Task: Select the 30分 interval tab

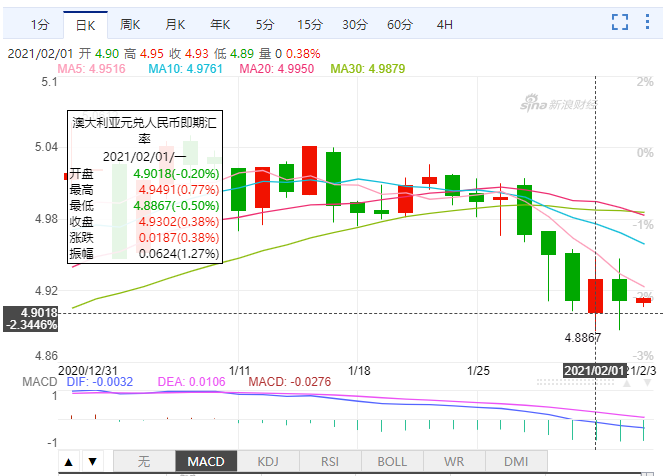Action: (x=355, y=25)
